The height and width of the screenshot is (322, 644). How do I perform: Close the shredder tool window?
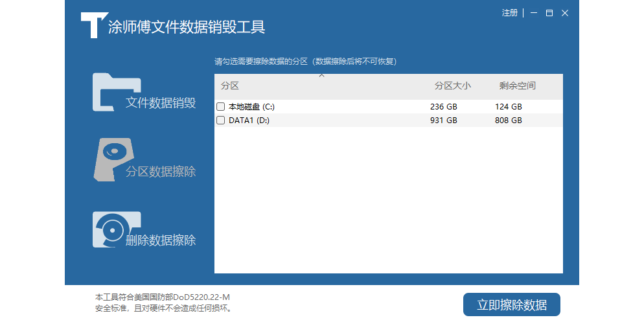click(x=565, y=13)
